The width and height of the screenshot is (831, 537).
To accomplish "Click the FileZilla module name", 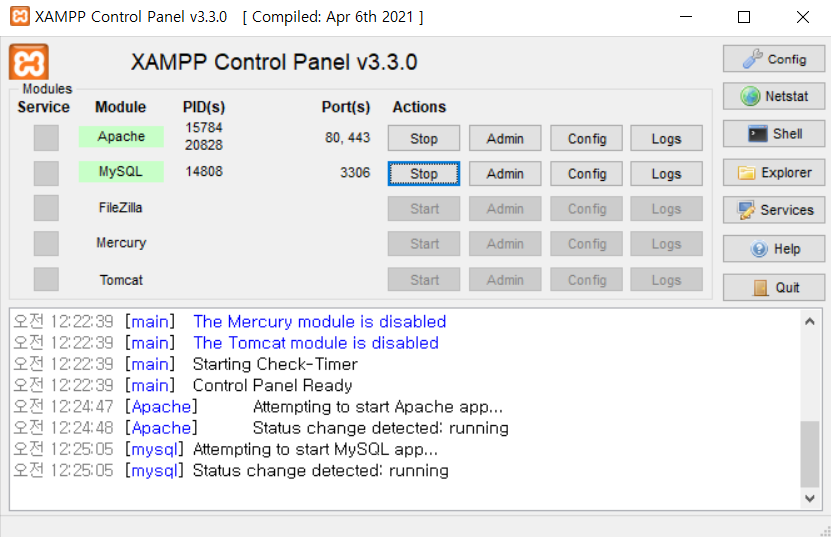I will pyautogui.click(x=121, y=207).
